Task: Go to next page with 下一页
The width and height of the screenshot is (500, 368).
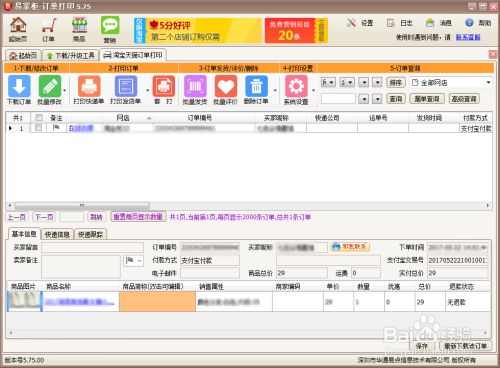Action: pyautogui.click(x=44, y=217)
